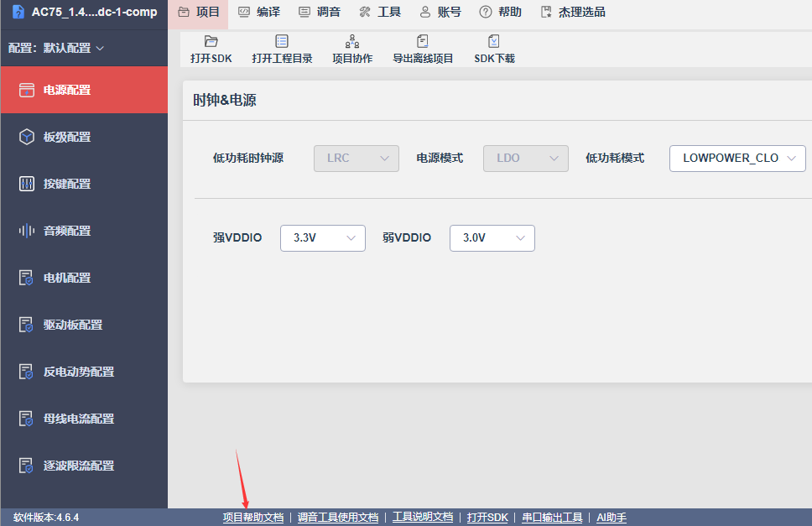Open the 弱VDDIO 3.0V dropdown
Screen dimensions: 812x526
[492, 238]
